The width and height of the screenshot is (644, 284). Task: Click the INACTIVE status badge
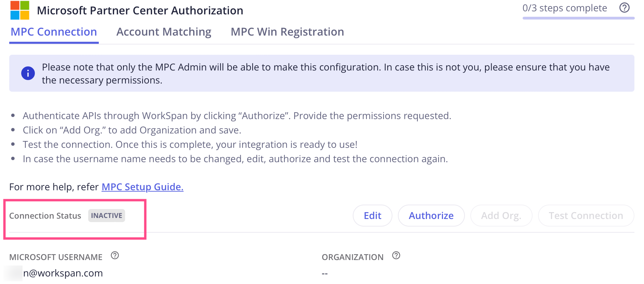[107, 216]
